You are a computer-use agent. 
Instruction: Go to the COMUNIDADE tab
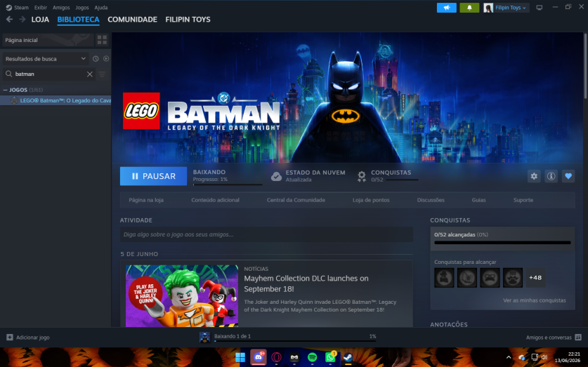pyautogui.click(x=132, y=20)
